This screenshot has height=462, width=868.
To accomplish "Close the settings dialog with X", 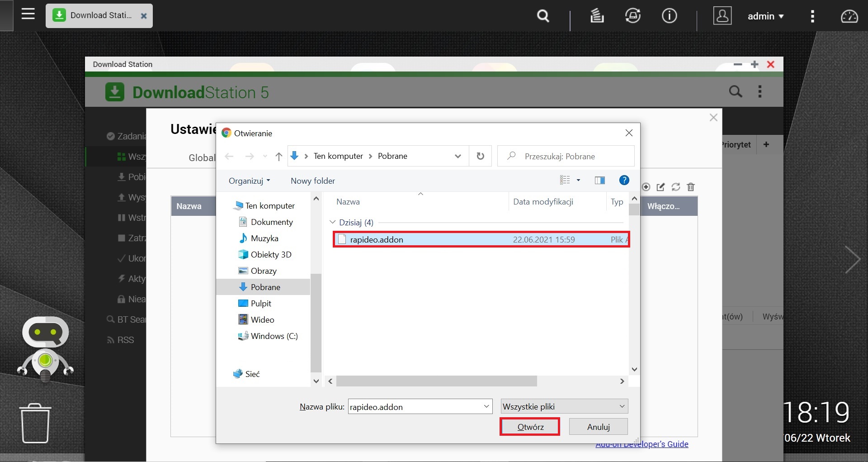I will pos(713,118).
